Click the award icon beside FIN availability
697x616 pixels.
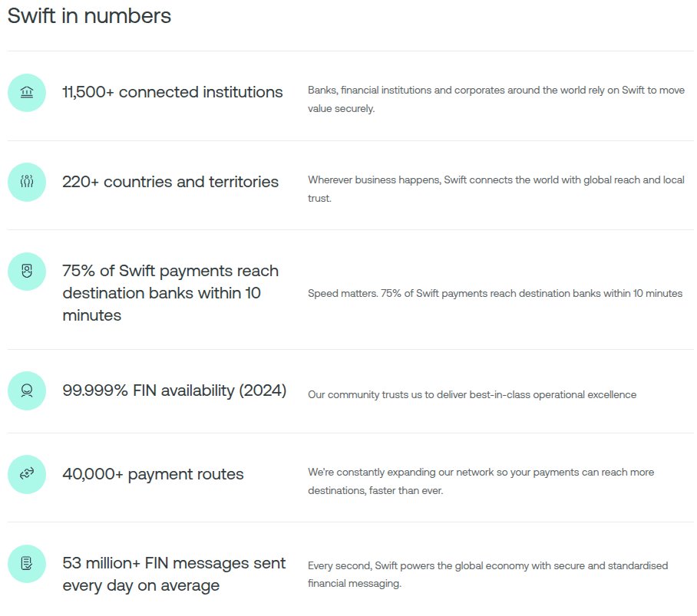click(27, 390)
